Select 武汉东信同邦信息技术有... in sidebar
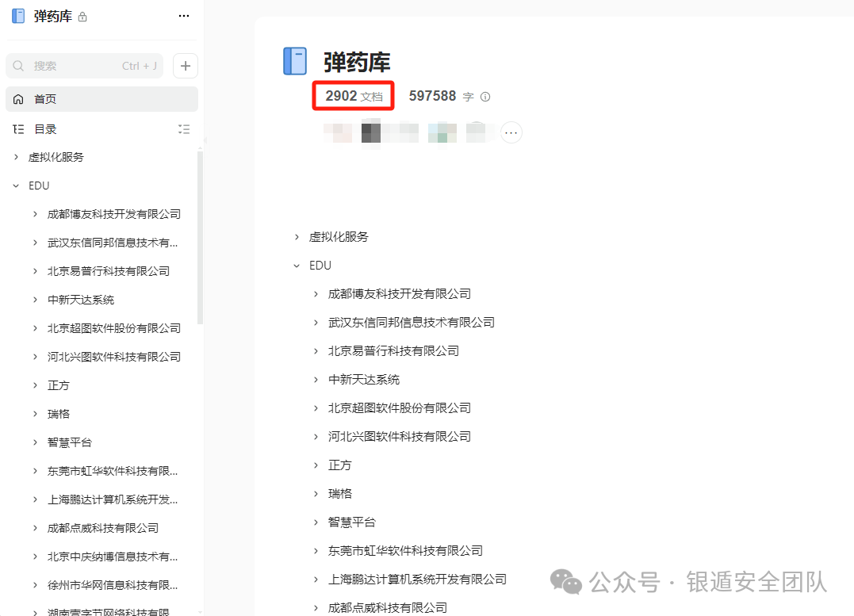Image resolution: width=854 pixels, height=616 pixels. (113, 243)
